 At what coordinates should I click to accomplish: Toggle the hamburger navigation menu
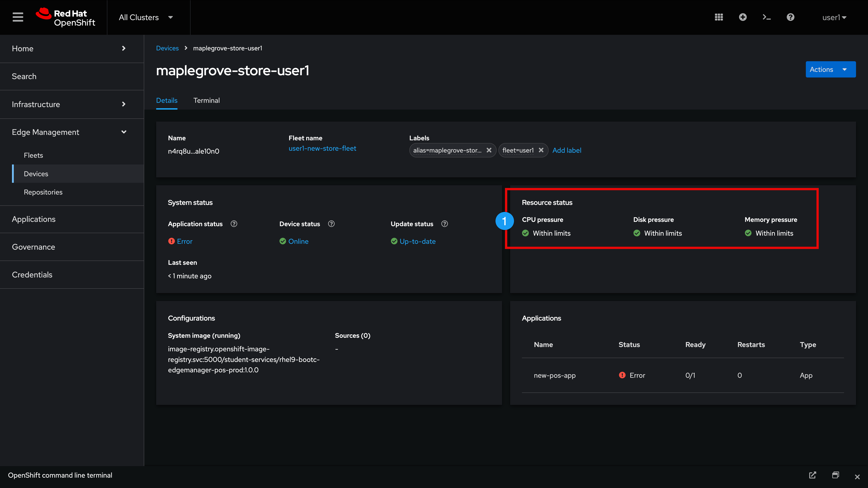18,17
